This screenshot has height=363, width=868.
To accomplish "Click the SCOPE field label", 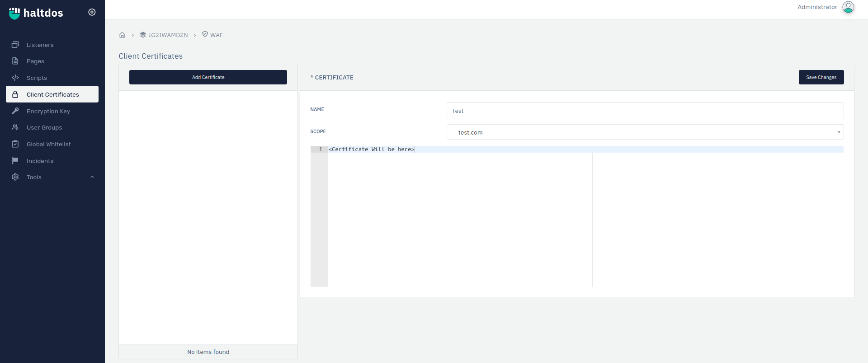I will pos(318,131).
